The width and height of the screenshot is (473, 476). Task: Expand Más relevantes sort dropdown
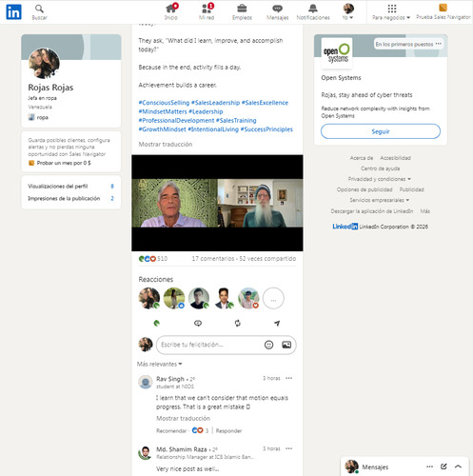[159, 364]
